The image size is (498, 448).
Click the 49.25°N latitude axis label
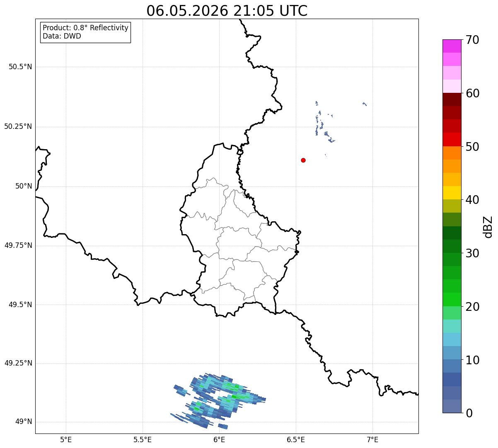click(x=18, y=363)
